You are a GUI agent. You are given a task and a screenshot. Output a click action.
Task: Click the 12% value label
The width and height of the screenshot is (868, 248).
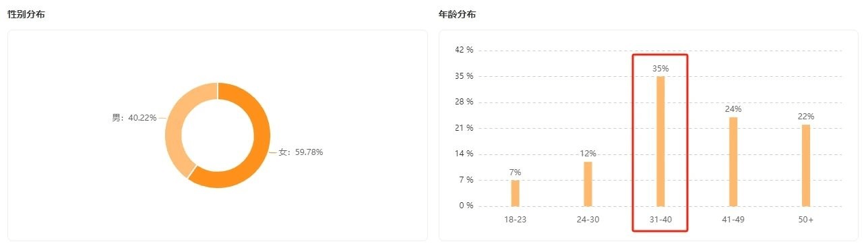(x=588, y=154)
